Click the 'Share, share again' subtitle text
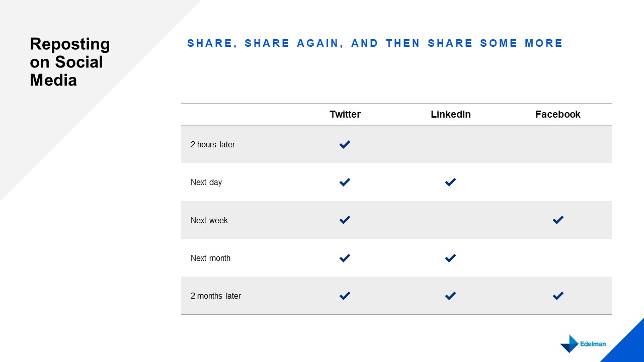The image size is (644, 362). pyautogui.click(x=375, y=43)
